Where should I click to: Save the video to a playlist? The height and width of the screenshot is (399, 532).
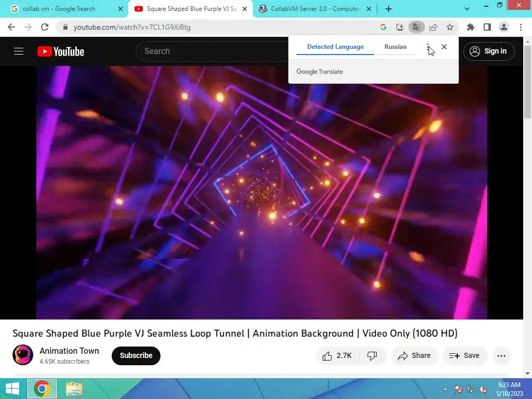click(x=464, y=355)
